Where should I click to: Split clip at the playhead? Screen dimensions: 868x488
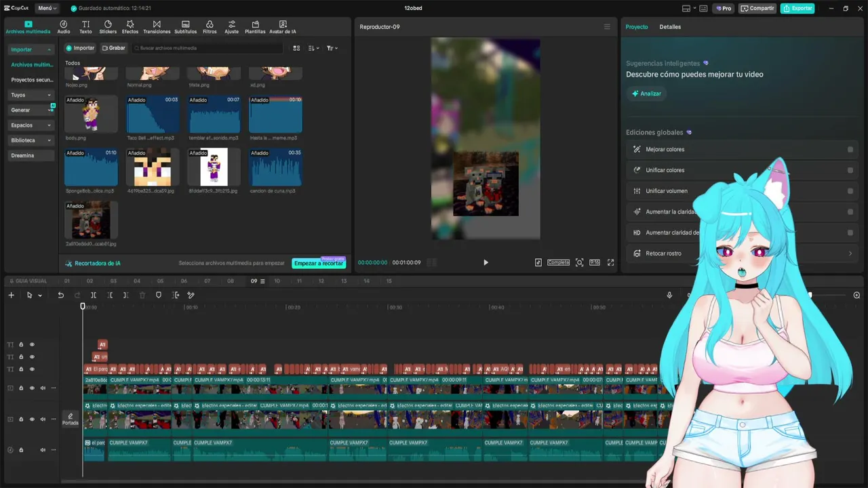pyautogui.click(x=94, y=295)
